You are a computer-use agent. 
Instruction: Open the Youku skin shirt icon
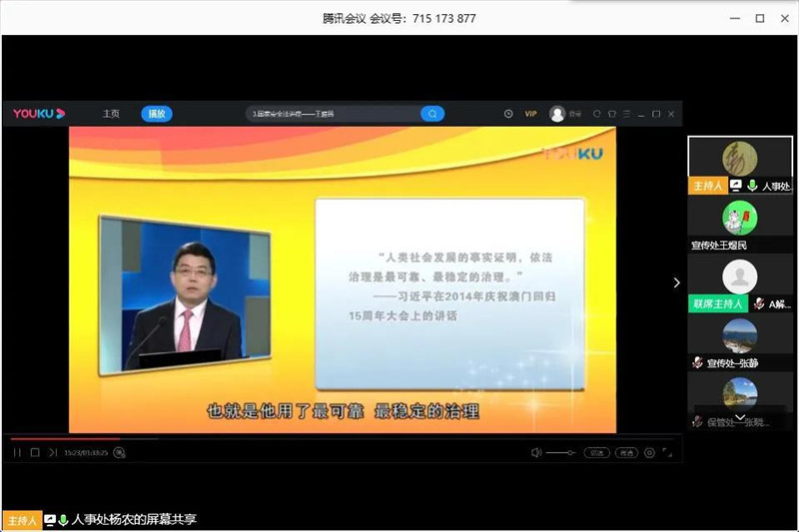612,114
